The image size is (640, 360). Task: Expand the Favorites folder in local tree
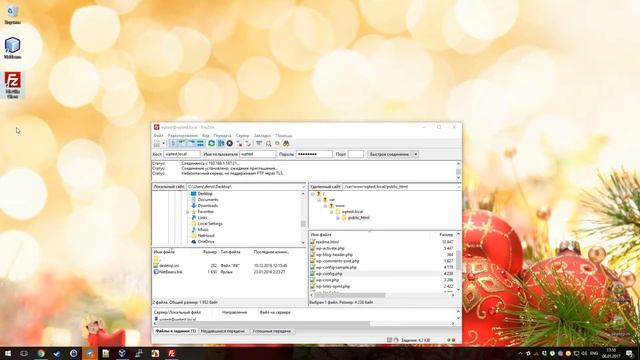[187, 212]
